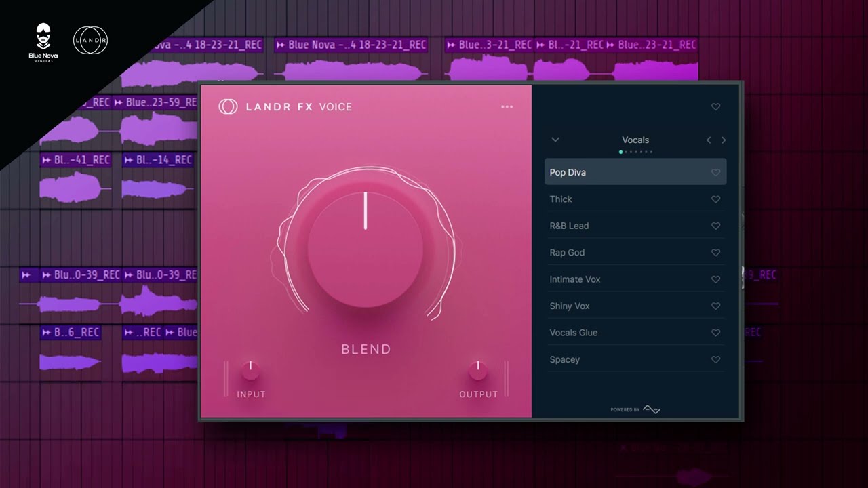This screenshot has height=488, width=868.
Task: Favorite the Thick preset heart
Action: (x=715, y=199)
